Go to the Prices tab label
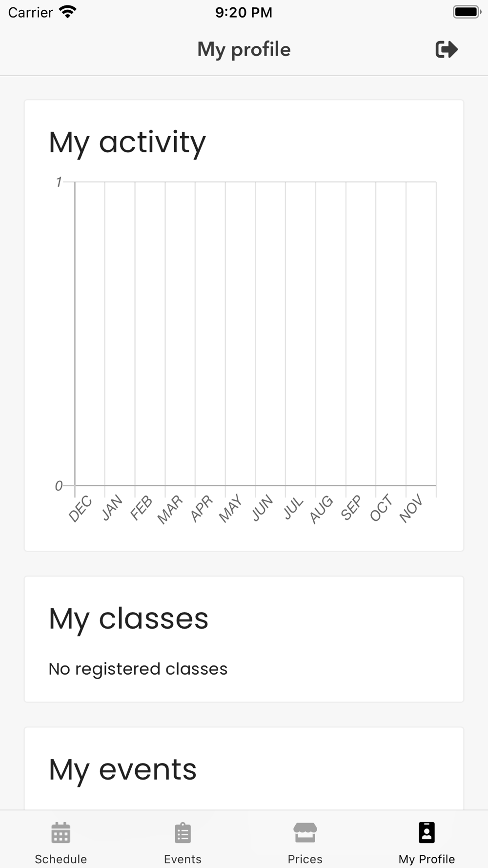The height and width of the screenshot is (868, 488). pos(305,859)
